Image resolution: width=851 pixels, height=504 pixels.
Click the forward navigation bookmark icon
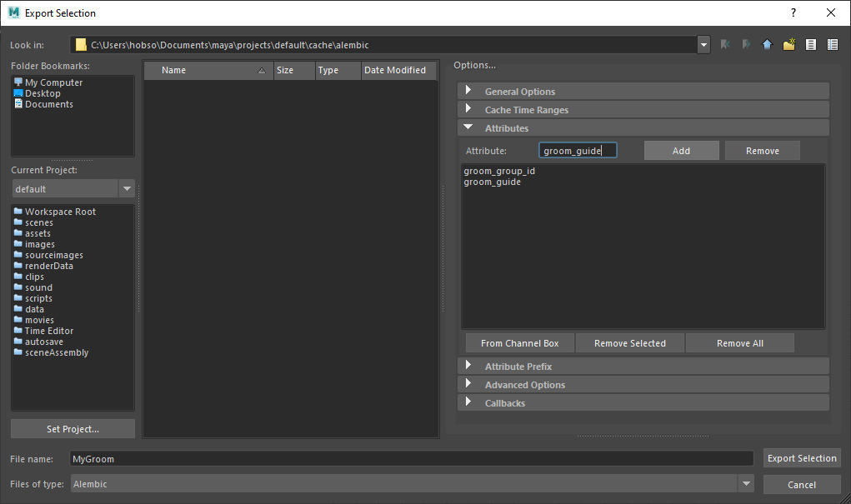point(744,44)
